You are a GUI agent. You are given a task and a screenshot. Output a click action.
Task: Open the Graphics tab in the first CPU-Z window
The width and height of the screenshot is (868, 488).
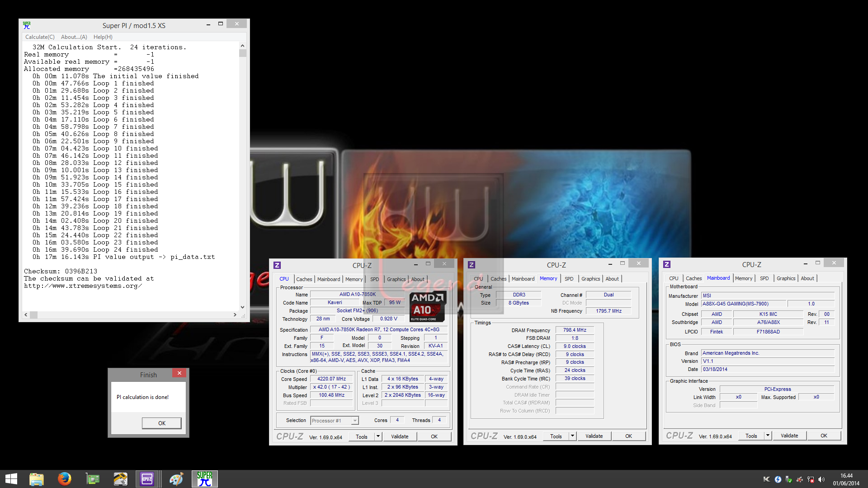point(396,279)
